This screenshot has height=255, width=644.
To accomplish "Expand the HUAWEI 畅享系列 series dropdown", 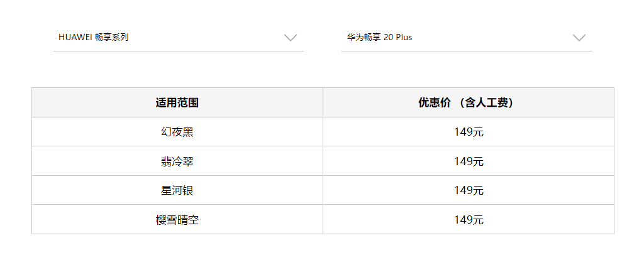I will pos(178,38).
